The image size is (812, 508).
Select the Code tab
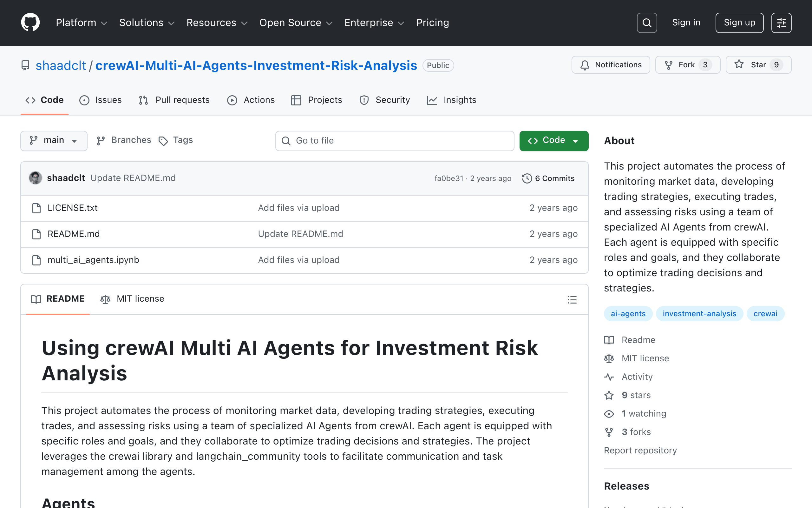click(45, 100)
